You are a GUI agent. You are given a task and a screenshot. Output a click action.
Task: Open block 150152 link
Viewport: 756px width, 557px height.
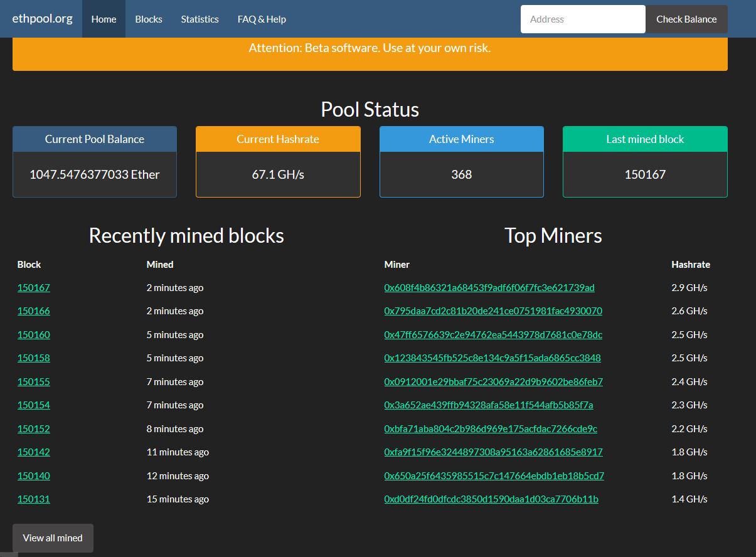pyautogui.click(x=34, y=429)
